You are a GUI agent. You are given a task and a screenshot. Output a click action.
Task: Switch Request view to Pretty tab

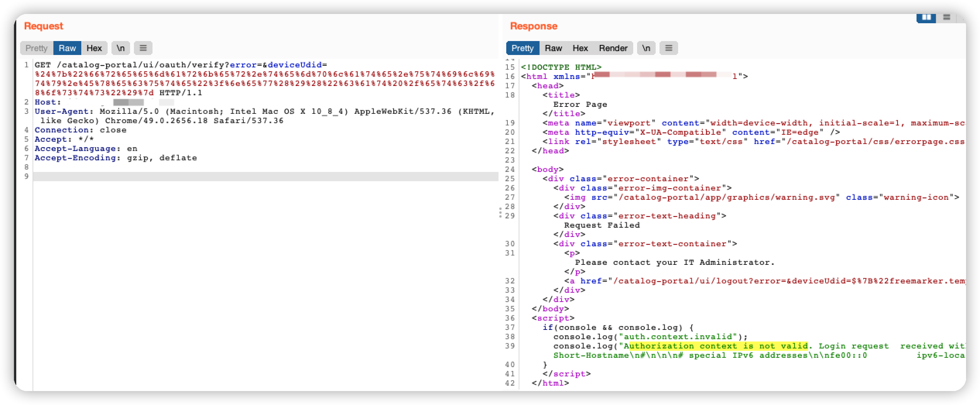(36, 48)
